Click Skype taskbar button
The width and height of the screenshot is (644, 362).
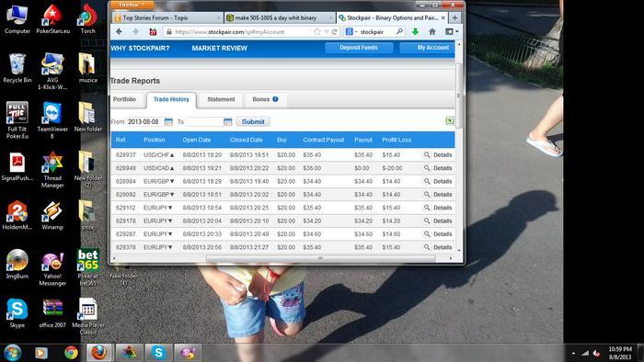158,353
